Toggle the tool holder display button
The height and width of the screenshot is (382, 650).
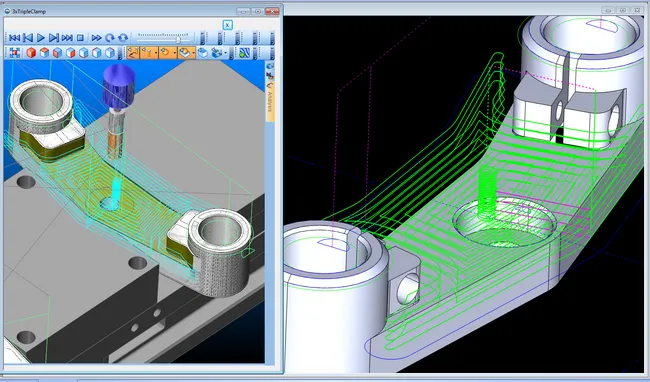[165, 53]
